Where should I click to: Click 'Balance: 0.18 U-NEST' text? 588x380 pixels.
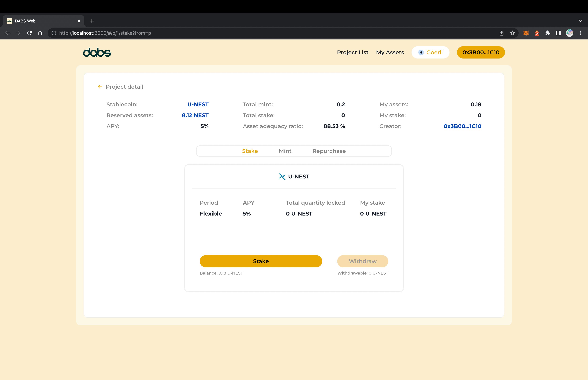(221, 273)
